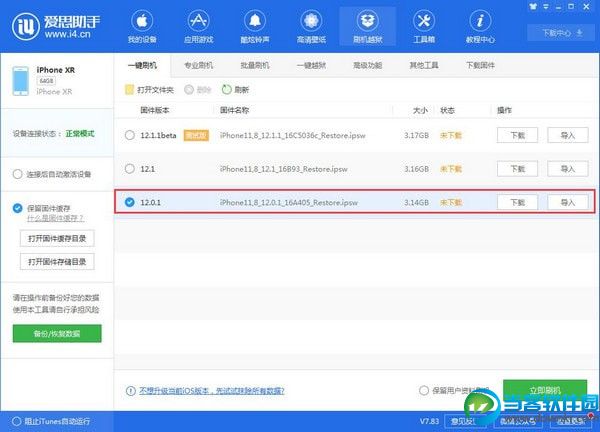Switch to the 一键刷机 tab

[x=142, y=65]
